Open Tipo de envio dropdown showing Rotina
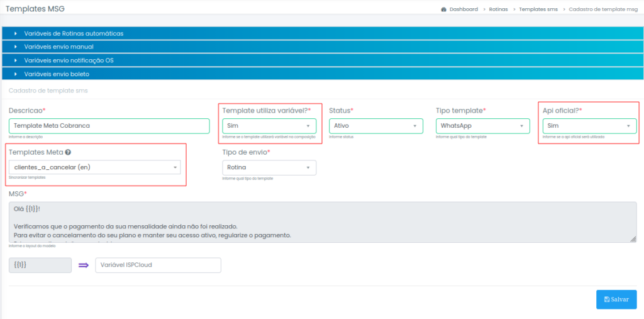Screen dimensions: 644x319 [x=269, y=167]
